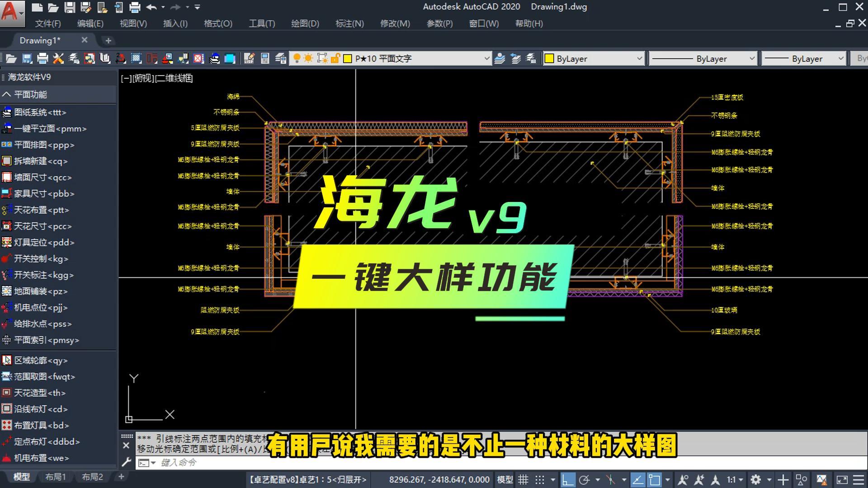
Task: Toggle grid display in status bar
Action: click(523, 480)
